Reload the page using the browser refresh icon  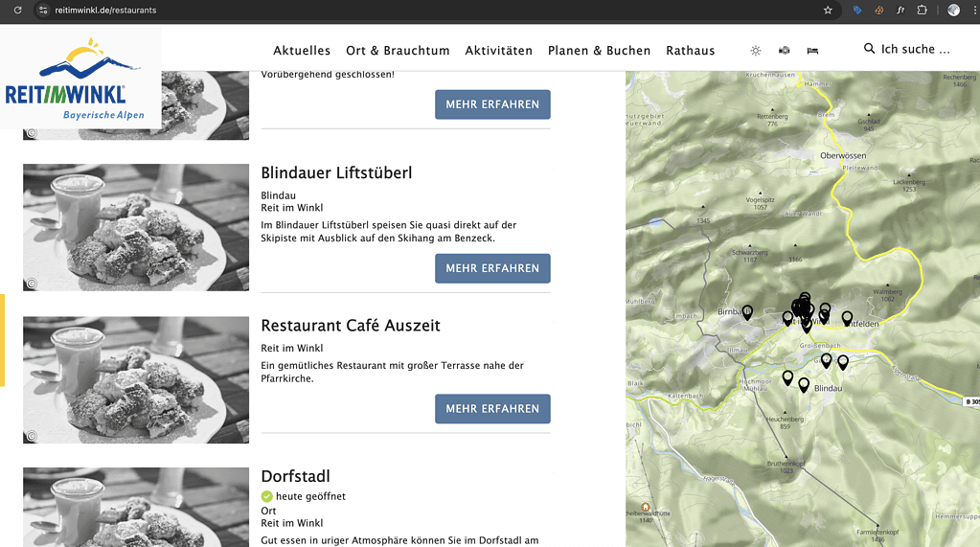point(17,11)
